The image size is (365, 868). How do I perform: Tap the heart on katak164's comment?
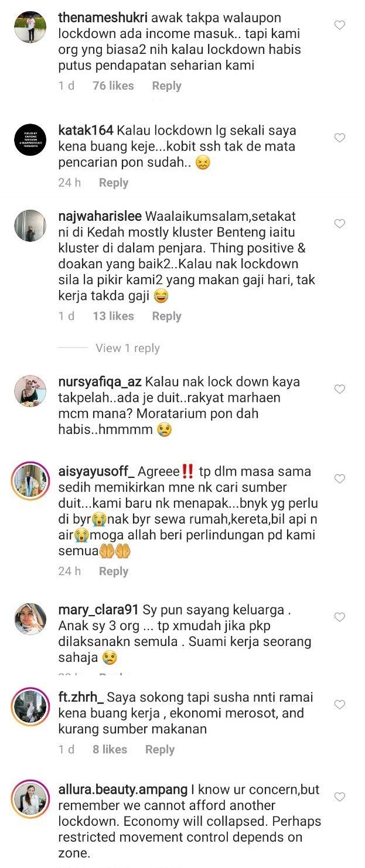point(339,138)
